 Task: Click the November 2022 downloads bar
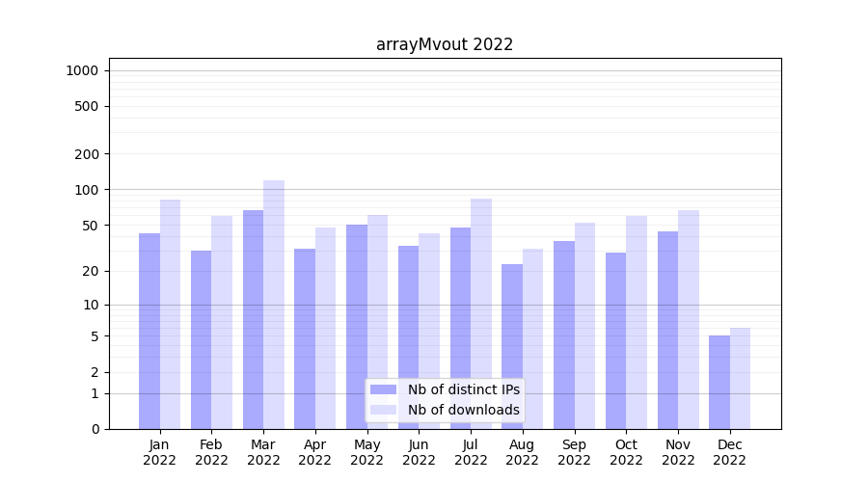[689, 318]
